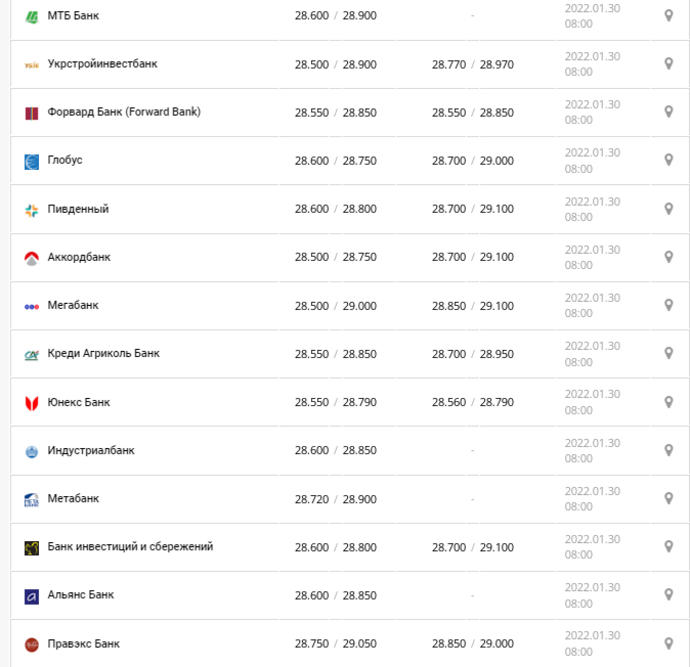This screenshot has height=667, width=690.
Task: Click the Глобус bank map pin
Action: pyautogui.click(x=669, y=161)
